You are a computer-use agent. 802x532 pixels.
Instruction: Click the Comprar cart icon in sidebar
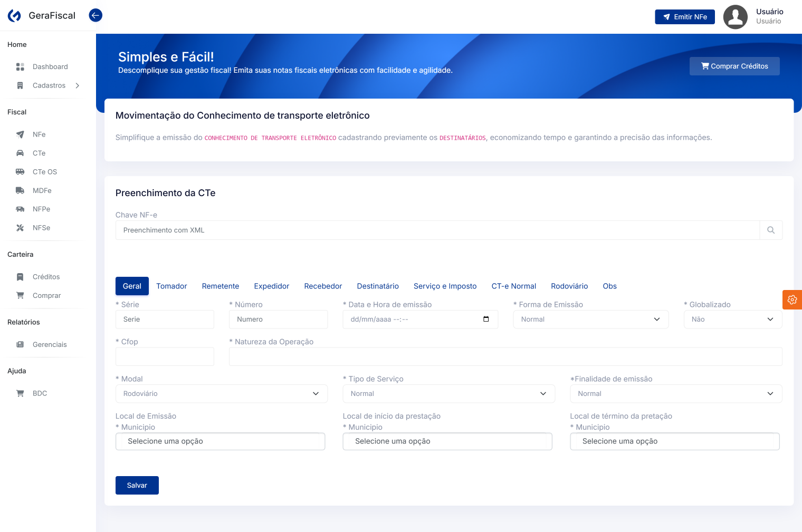[x=20, y=296]
